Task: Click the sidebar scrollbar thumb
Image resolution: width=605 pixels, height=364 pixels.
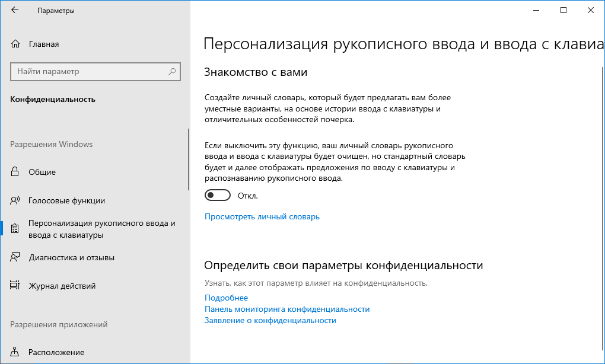Action: [189, 159]
